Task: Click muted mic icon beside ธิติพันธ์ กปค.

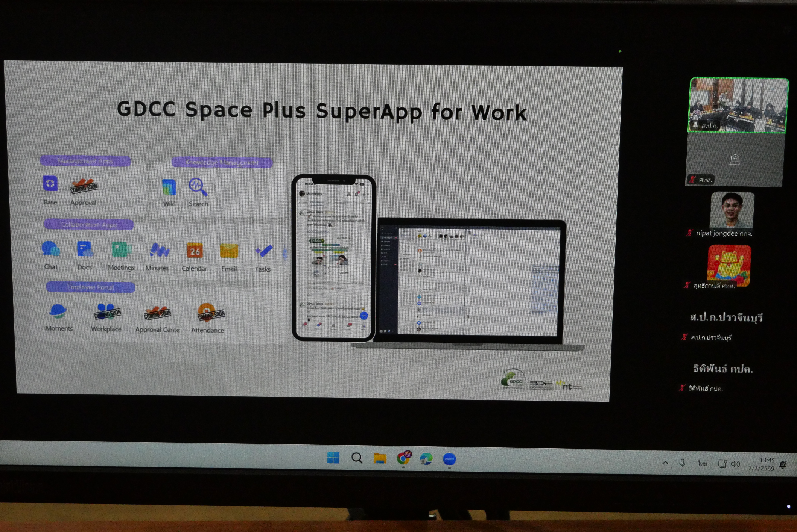Action: (x=682, y=388)
